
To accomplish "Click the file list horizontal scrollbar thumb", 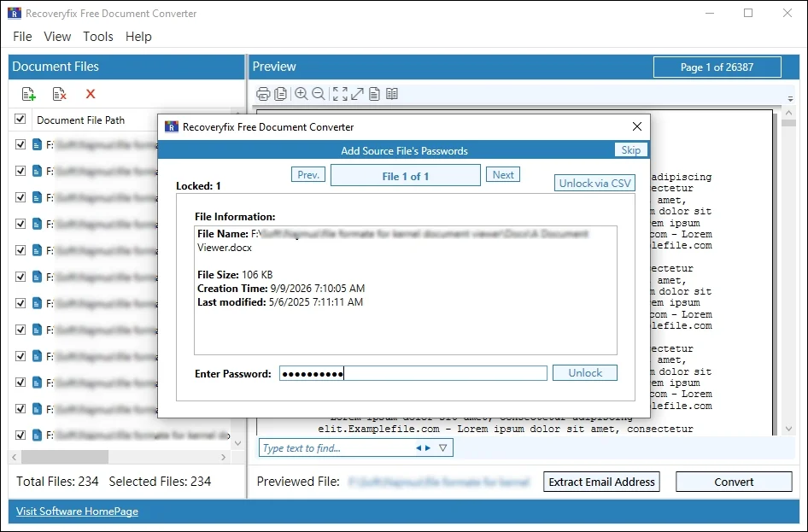I will [64, 457].
